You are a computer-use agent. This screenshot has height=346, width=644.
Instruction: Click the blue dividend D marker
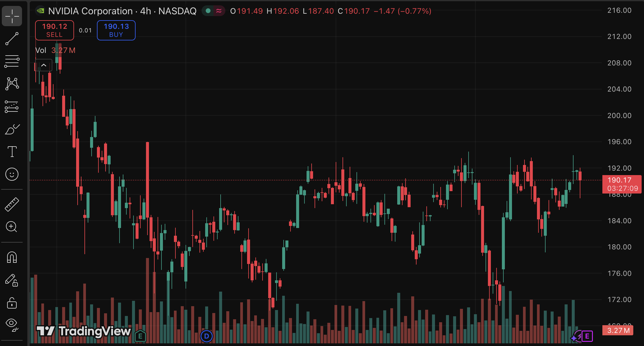206,336
